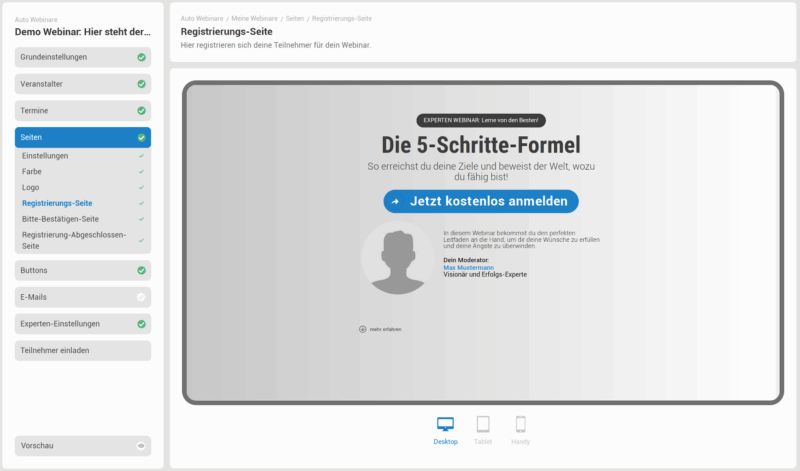Click the eye icon in Vorschau

tap(141, 445)
